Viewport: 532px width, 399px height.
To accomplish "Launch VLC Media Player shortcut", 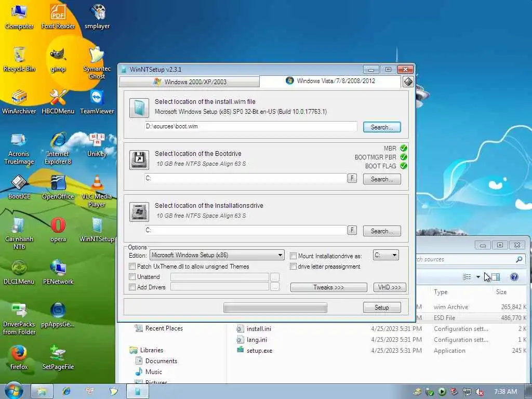I will (97, 191).
